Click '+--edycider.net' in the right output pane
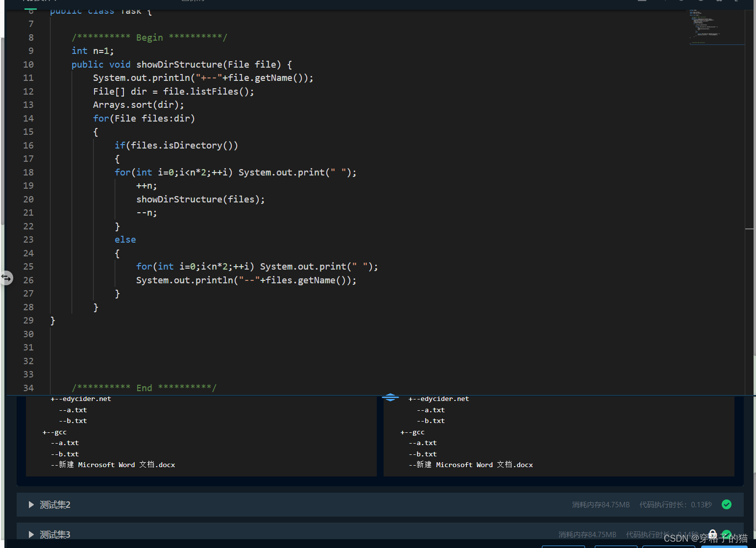 439,399
